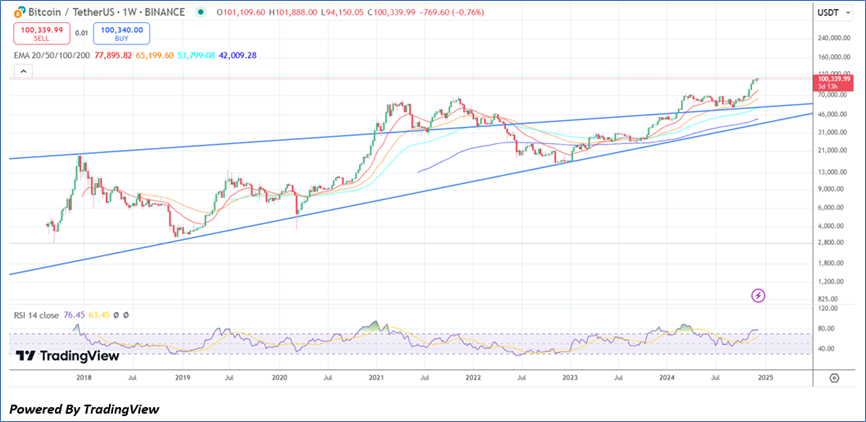Click the blue EMA value 42,009.28
Image resolution: width=866 pixels, height=422 pixels.
coord(237,55)
